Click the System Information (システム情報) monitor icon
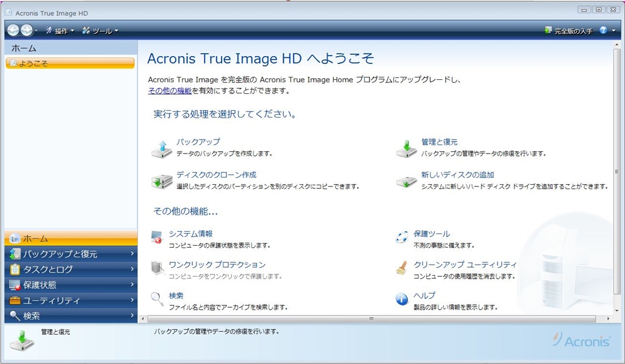The image size is (625, 364). (x=157, y=237)
